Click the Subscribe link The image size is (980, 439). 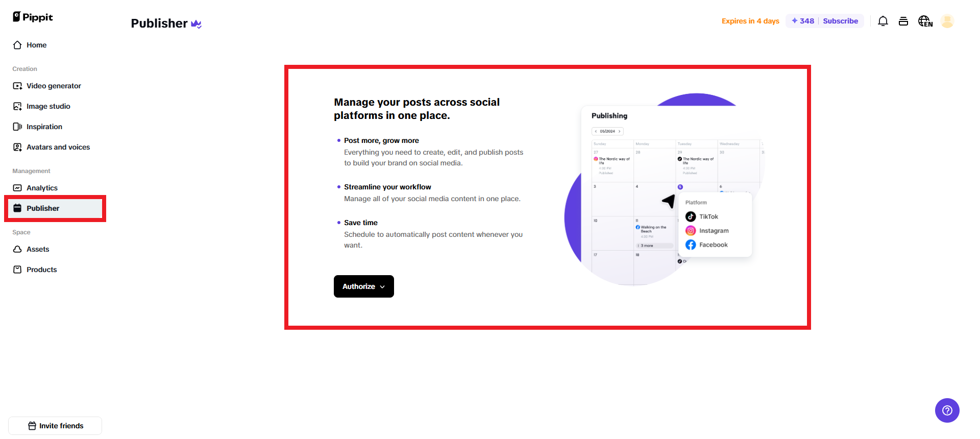(840, 21)
